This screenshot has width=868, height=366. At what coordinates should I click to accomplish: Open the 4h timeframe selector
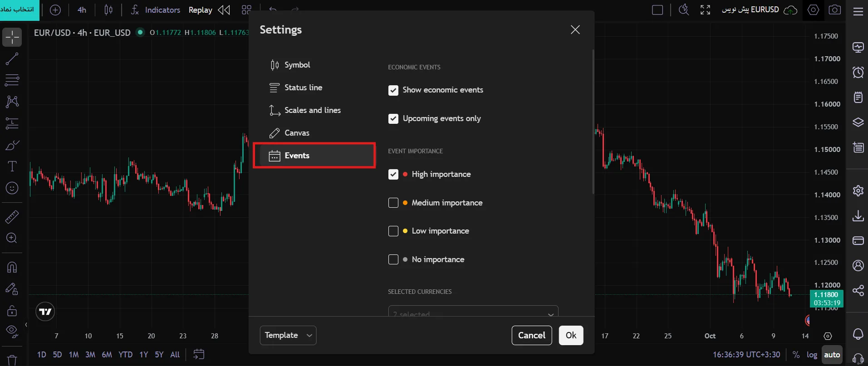coord(82,10)
